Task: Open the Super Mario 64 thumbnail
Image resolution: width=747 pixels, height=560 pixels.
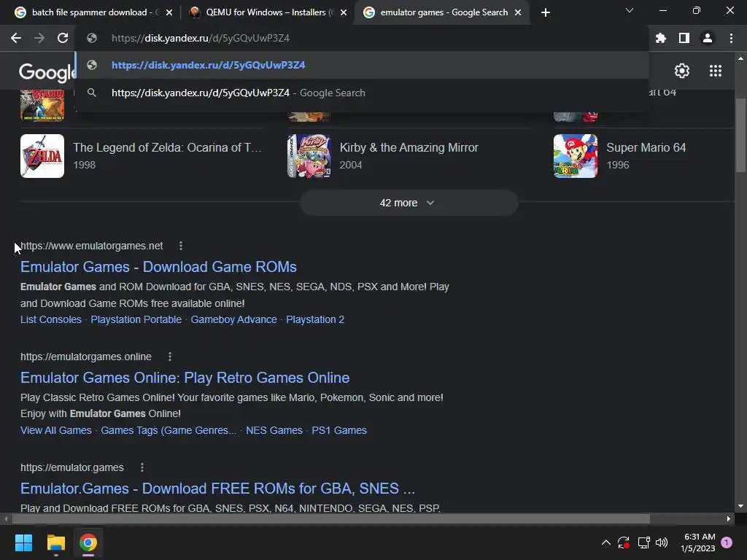Action: pyautogui.click(x=576, y=156)
